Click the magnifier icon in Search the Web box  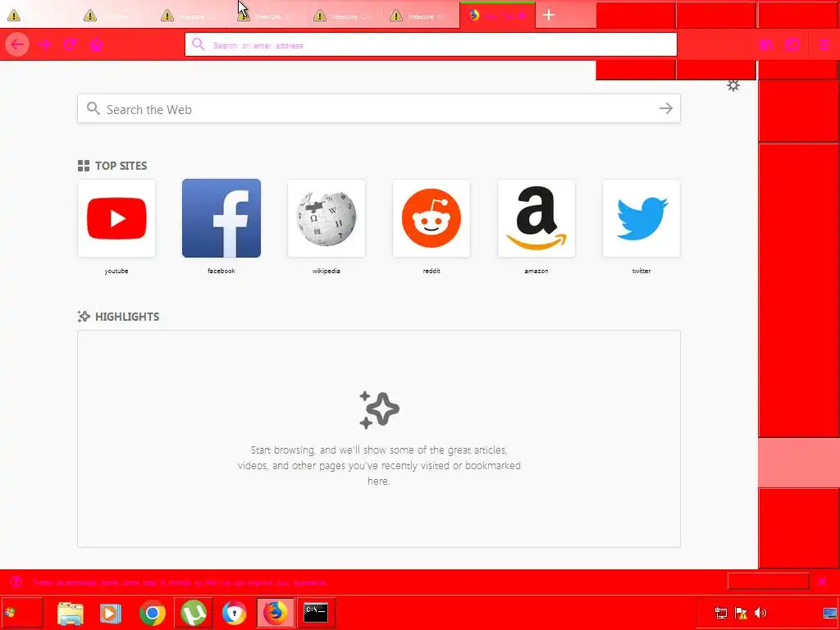pos(94,109)
